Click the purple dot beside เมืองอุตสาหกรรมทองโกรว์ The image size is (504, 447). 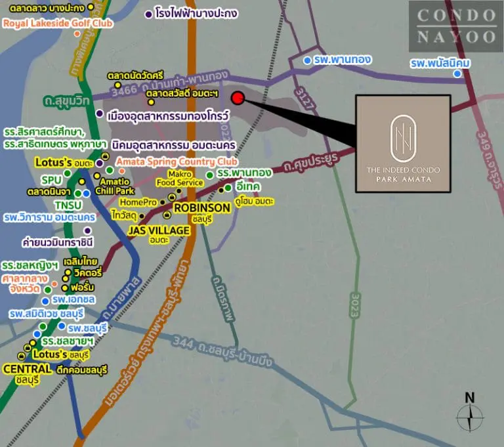click(99, 114)
